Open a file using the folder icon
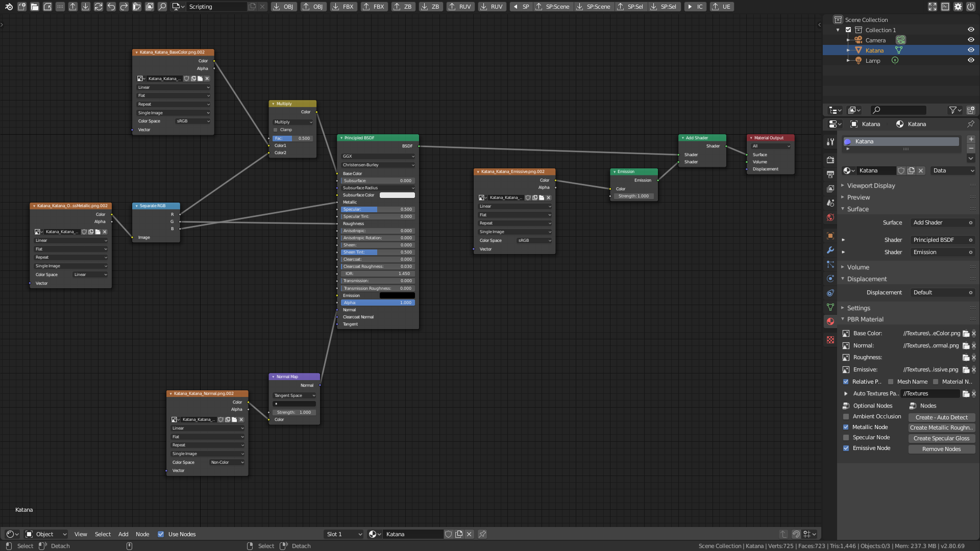This screenshot has width=980, height=551. [34, 7]
